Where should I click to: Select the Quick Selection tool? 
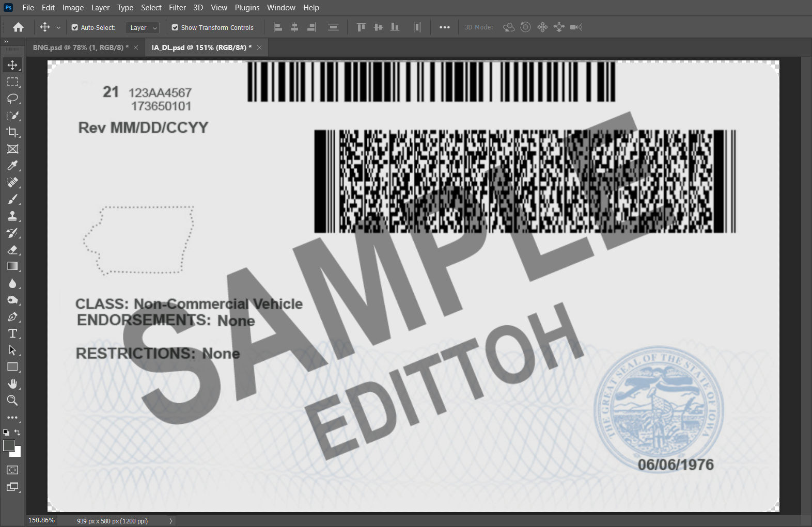tap(12, 116)
